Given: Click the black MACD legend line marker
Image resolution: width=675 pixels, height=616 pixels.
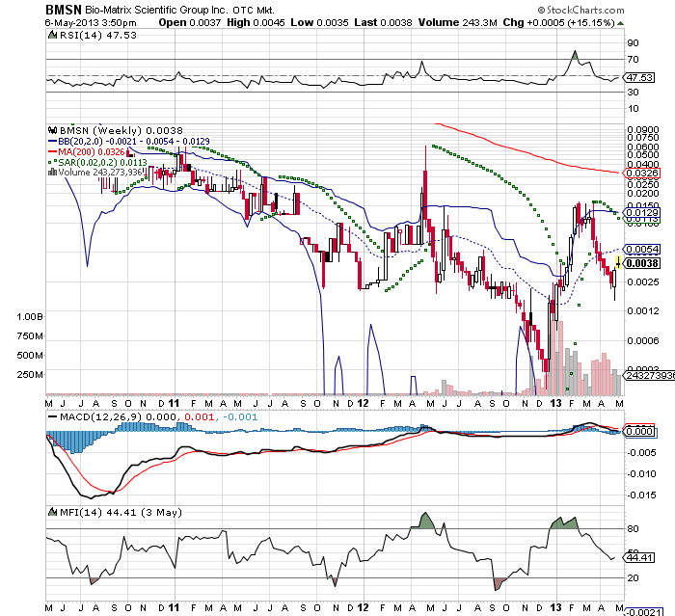Looking at the screenshot, I should [52, 416].
